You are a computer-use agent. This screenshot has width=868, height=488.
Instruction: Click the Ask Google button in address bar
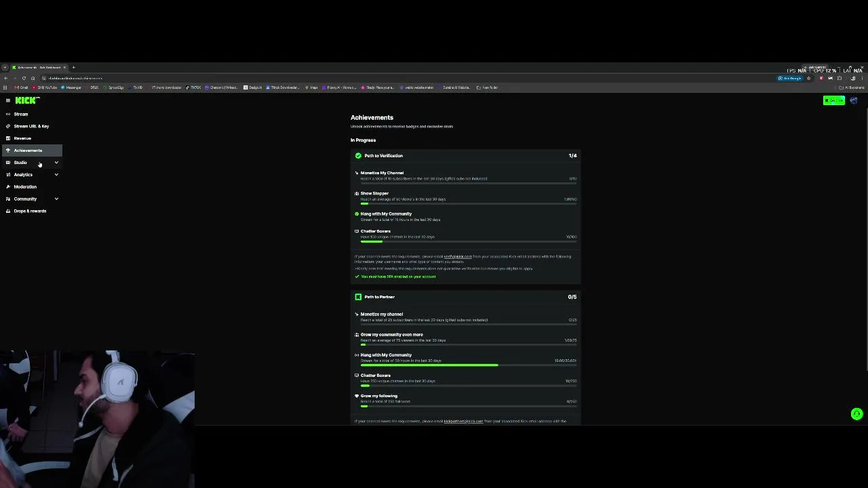tap(791, 78)
